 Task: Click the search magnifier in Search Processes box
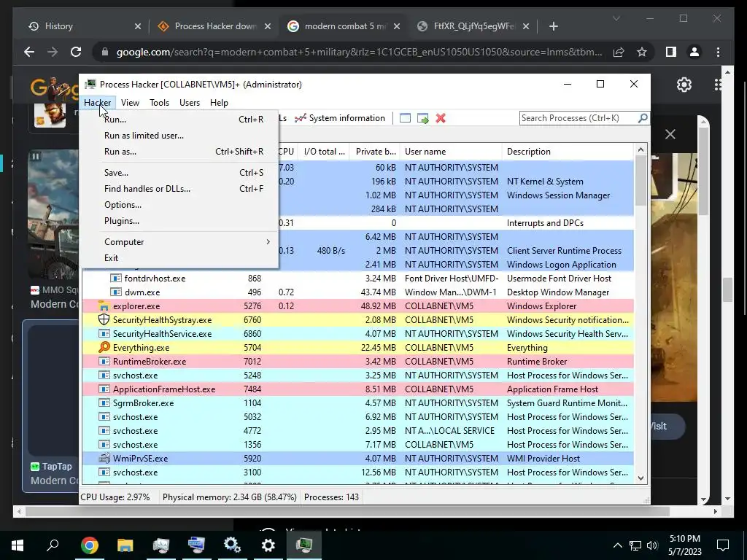pos(643,117)
